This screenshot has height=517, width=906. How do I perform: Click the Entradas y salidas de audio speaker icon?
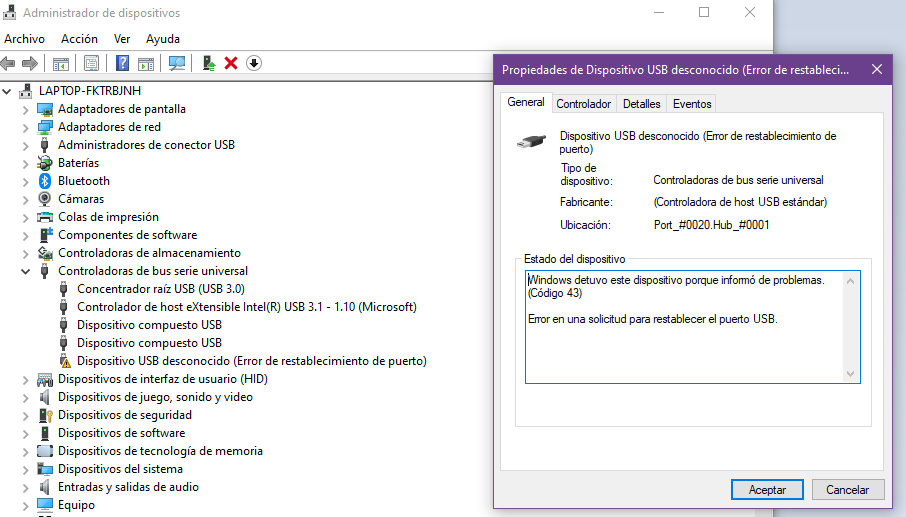click(44, 487)
